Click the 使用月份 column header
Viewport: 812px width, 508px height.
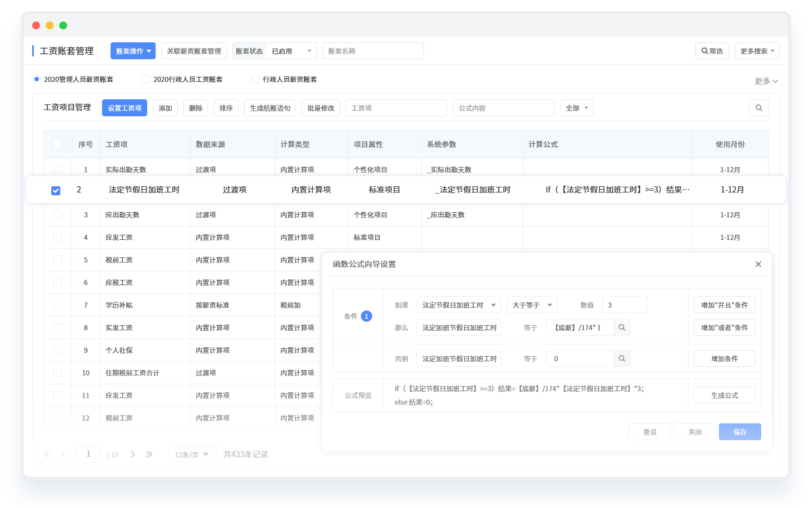pyautogui.click(x=730, y=144)
